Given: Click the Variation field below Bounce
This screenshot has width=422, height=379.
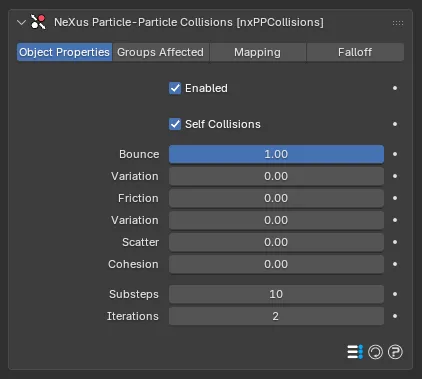Looking at the screenshot, I should coord(276,176).
